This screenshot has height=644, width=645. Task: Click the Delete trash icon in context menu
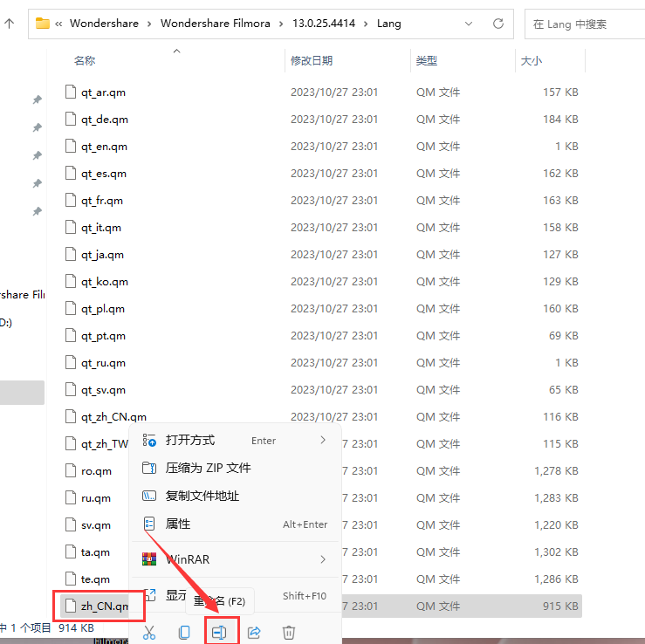click(289, 632)
